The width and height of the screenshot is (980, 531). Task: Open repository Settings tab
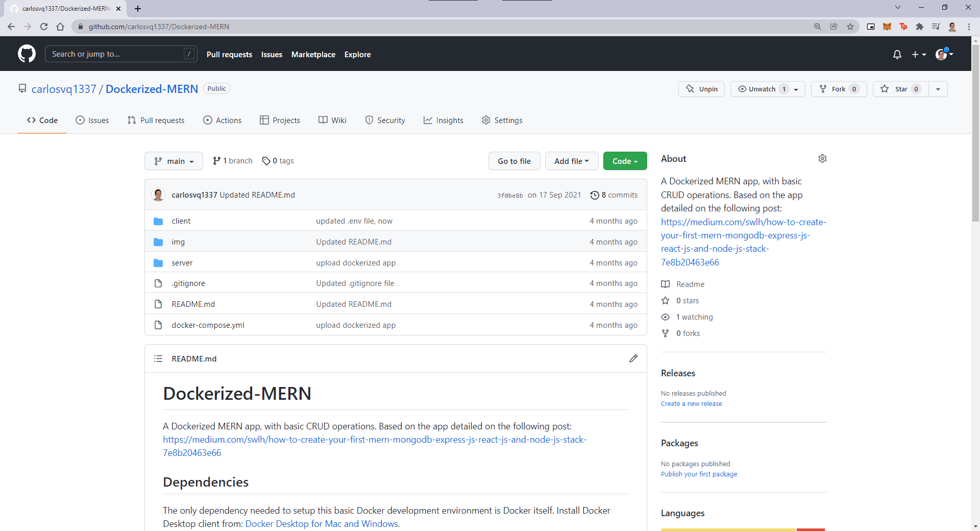point(502,120)
